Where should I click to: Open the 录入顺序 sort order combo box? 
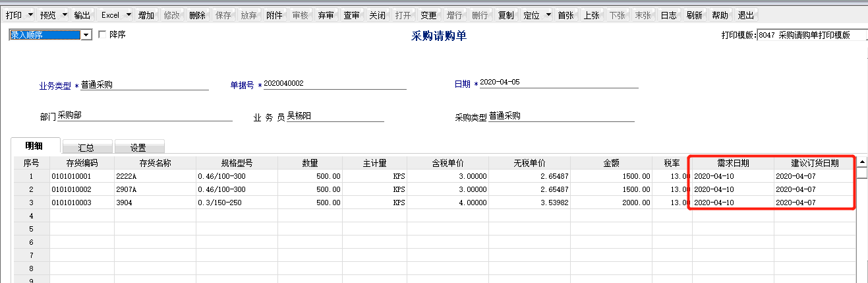coord(50,35)
